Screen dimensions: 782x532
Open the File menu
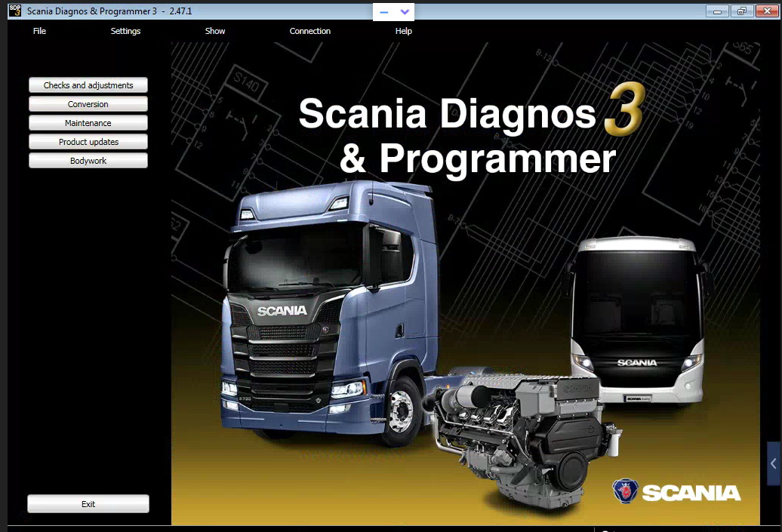point(39,31)
